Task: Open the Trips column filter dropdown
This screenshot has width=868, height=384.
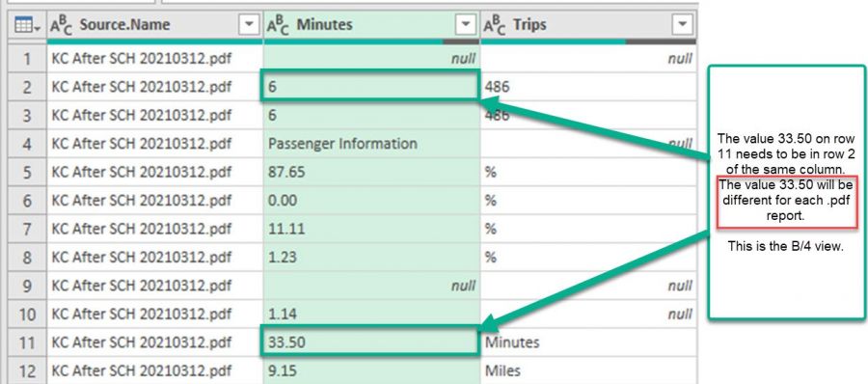Action: click(x=682, y=24)
